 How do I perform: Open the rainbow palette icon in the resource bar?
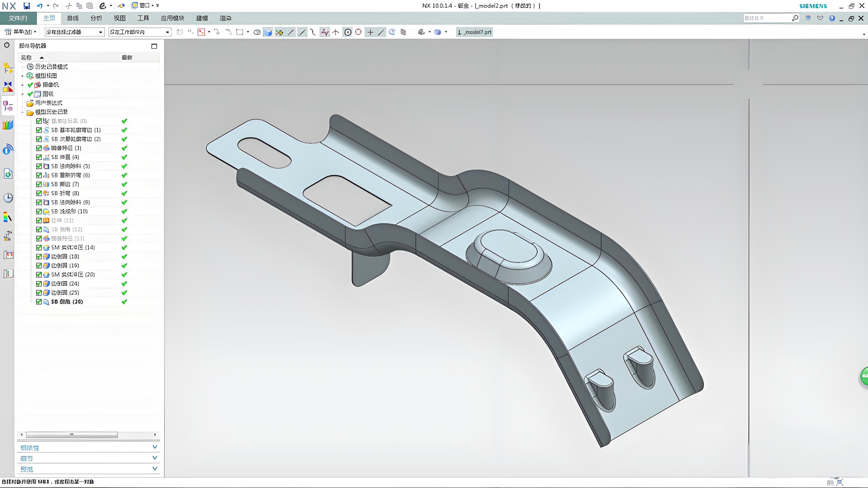(8, 217)
